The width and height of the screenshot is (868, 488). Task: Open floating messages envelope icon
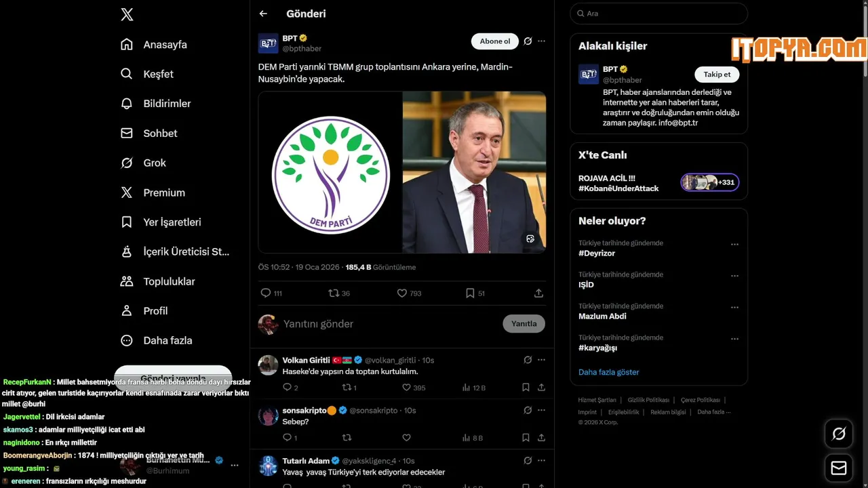(x=839, y=468)
